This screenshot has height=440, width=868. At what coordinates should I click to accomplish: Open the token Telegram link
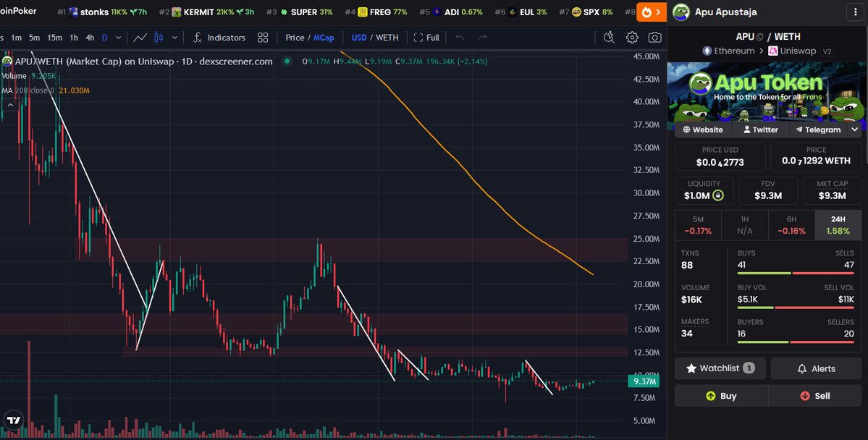point(818,130)
